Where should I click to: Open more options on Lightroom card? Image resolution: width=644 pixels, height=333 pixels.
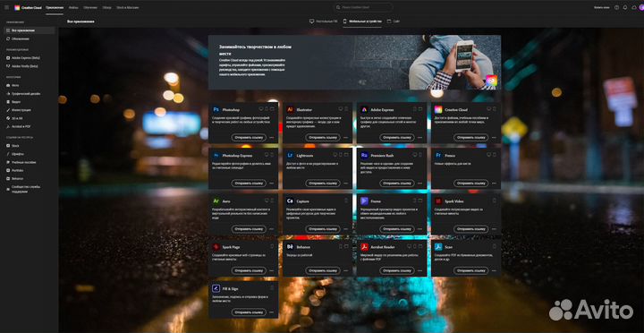345,184
